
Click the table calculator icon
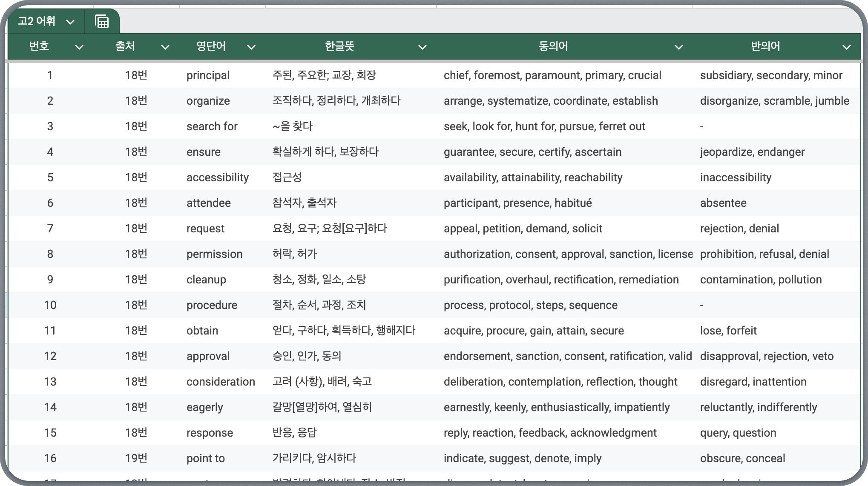click(101, 21)
